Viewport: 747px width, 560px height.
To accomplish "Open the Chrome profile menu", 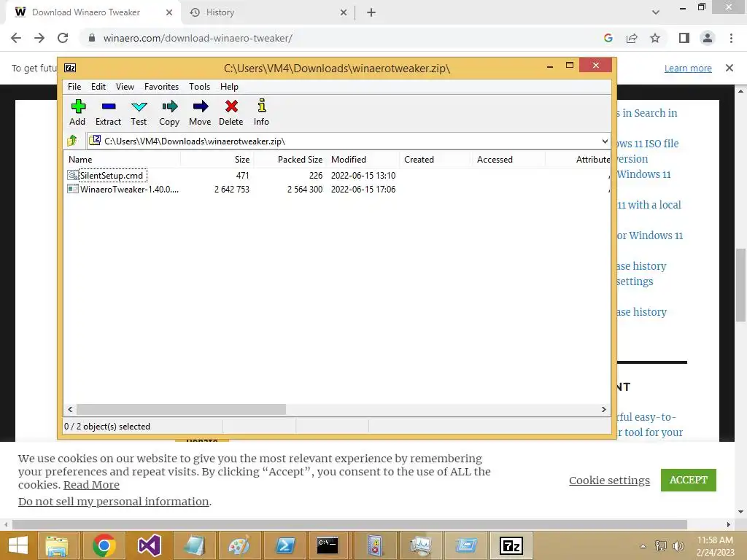I will pyautogui.click(x=708, y=38).
